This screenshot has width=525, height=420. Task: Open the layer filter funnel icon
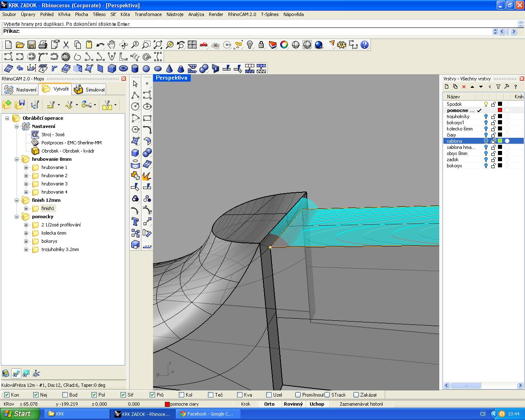pyautogui.click(x=498, y=87)
